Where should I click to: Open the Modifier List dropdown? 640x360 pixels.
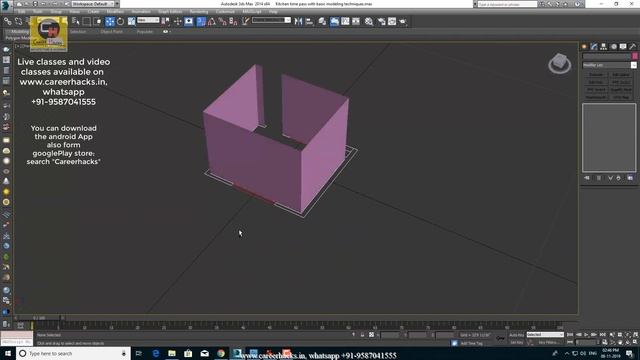pos(609,65)
